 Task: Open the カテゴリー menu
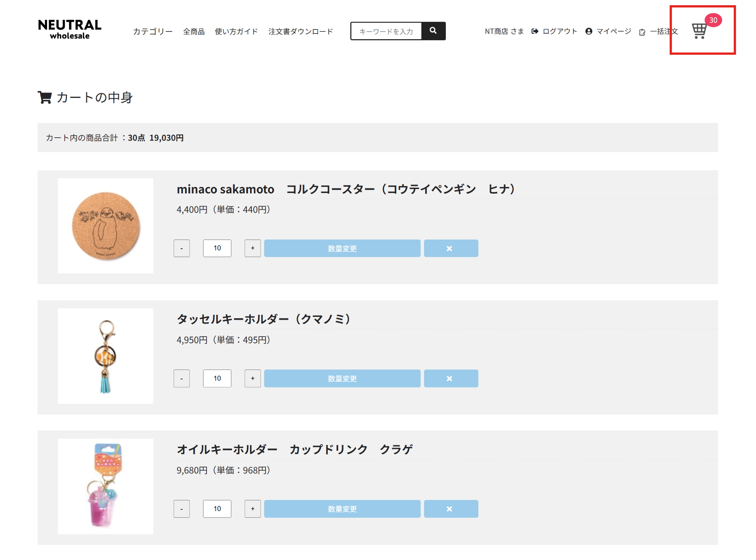pyautogui.click(x=153, y=32)
